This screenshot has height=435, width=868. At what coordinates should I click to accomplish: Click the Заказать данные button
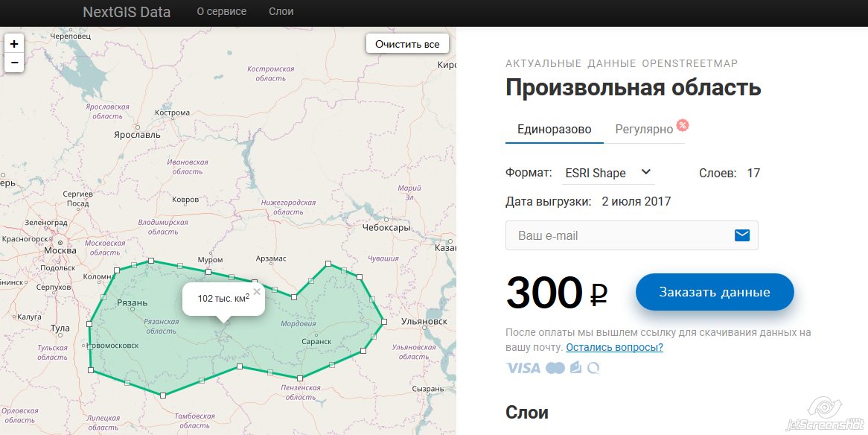[x=715, y=292]
